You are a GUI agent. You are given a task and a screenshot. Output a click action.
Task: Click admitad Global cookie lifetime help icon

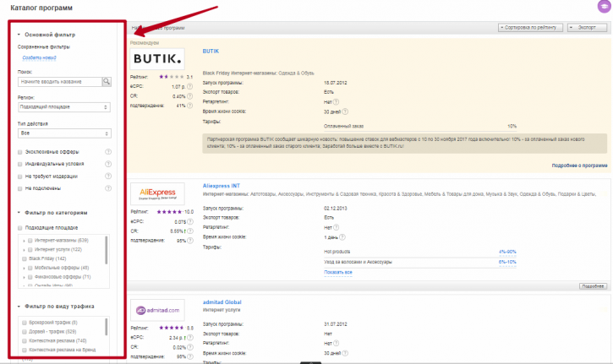[x=345, y=353]
